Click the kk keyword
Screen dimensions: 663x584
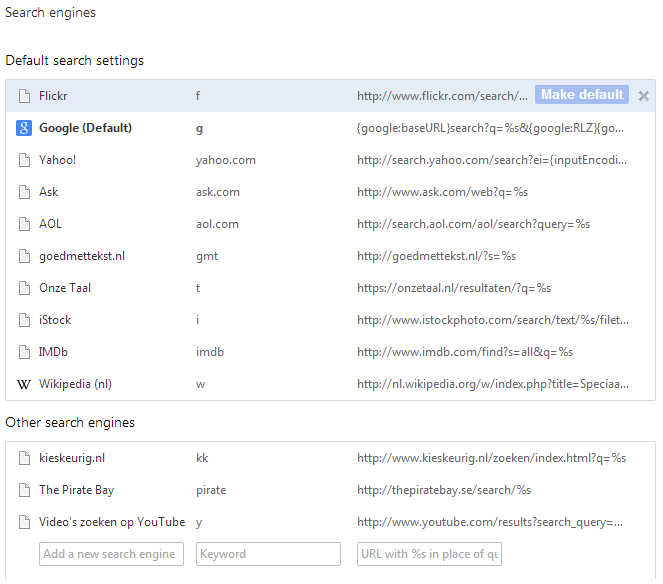click(x=202, y=458)
